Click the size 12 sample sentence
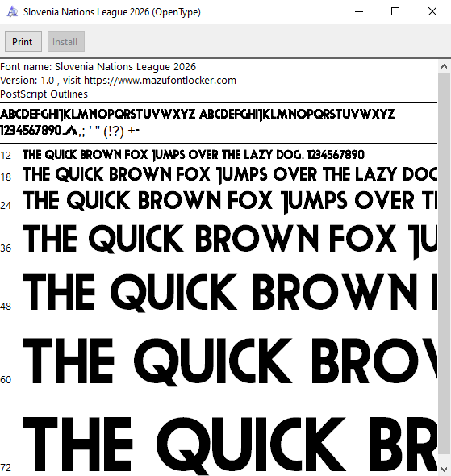The width and height of the screenshot is (451, 476). [x=194, y=155]
